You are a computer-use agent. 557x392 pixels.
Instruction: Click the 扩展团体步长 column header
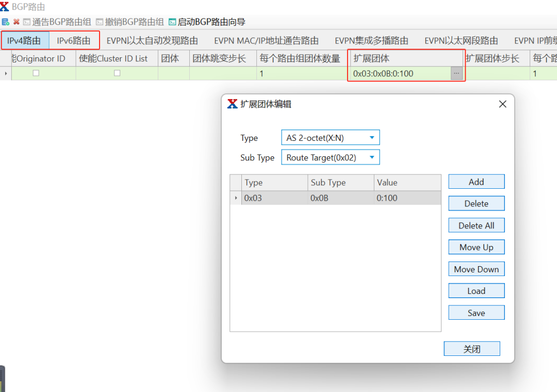[497, 58]
